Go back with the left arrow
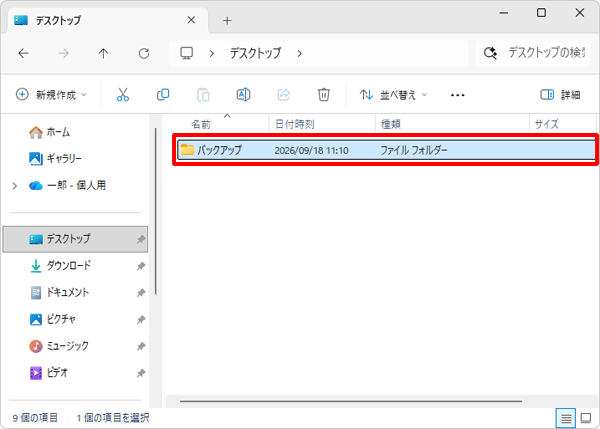This screenshot has width=600, height=429. pyautogui.click(x=24, y=53)
